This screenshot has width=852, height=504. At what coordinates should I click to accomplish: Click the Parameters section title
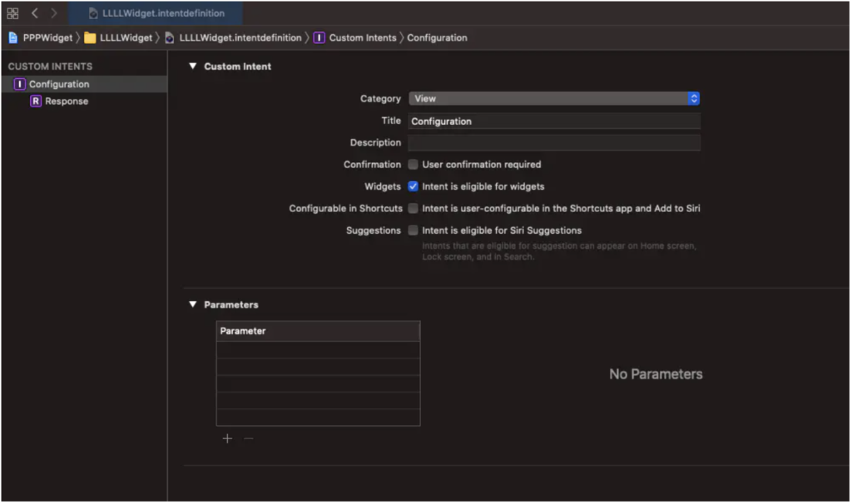click(x=231, y=304)
